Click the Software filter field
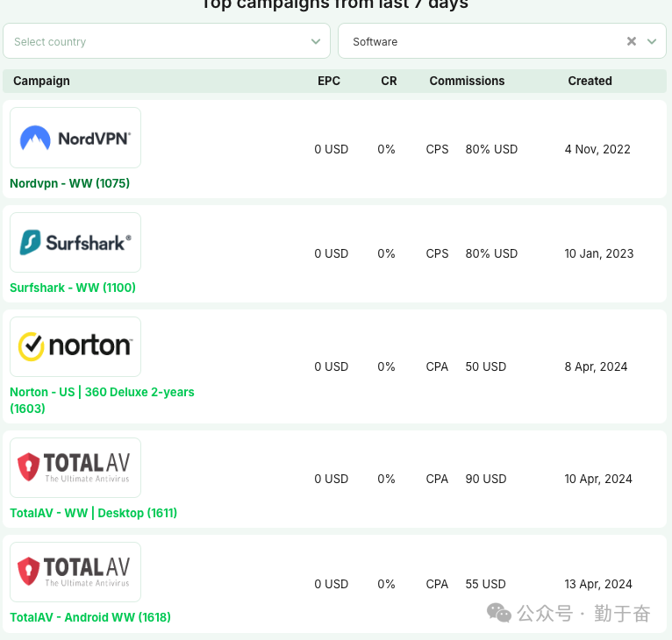This screenshot has width=672, height=640. 502,41
